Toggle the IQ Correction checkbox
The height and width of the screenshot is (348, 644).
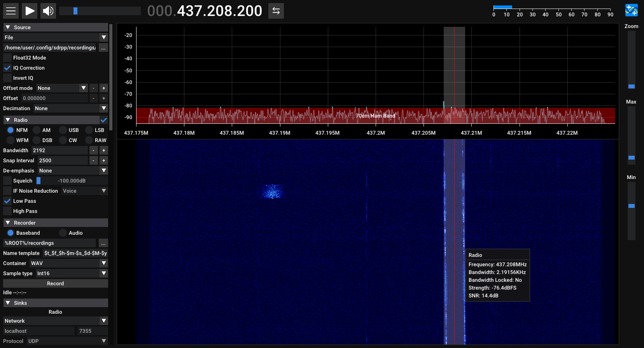pyautogui.click(x=7, y=68)
